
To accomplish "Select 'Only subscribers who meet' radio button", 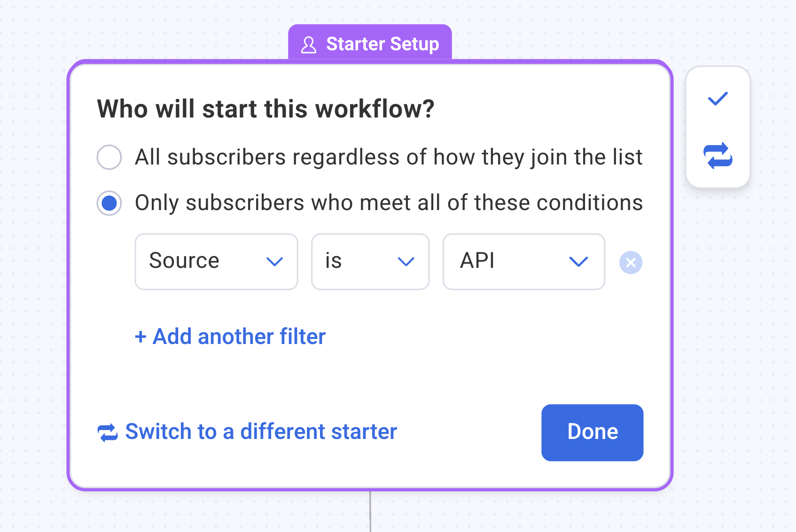I will pyautogui.click(x=109, y=203).
